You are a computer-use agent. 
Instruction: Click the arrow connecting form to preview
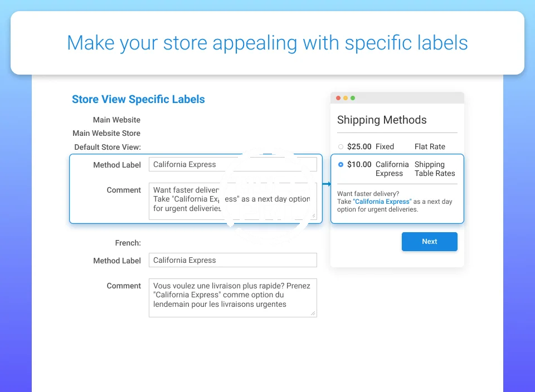click(327, 184)
